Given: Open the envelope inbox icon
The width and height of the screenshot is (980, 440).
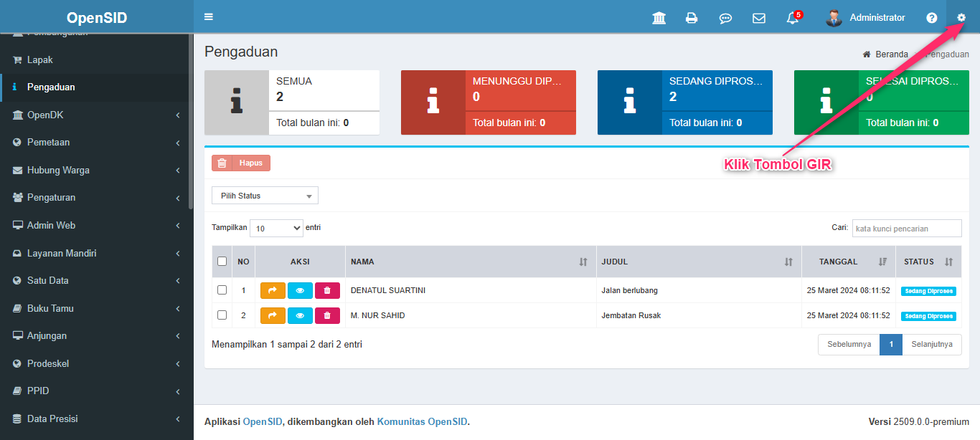Looking at the screenshot, I should [758, 18].
